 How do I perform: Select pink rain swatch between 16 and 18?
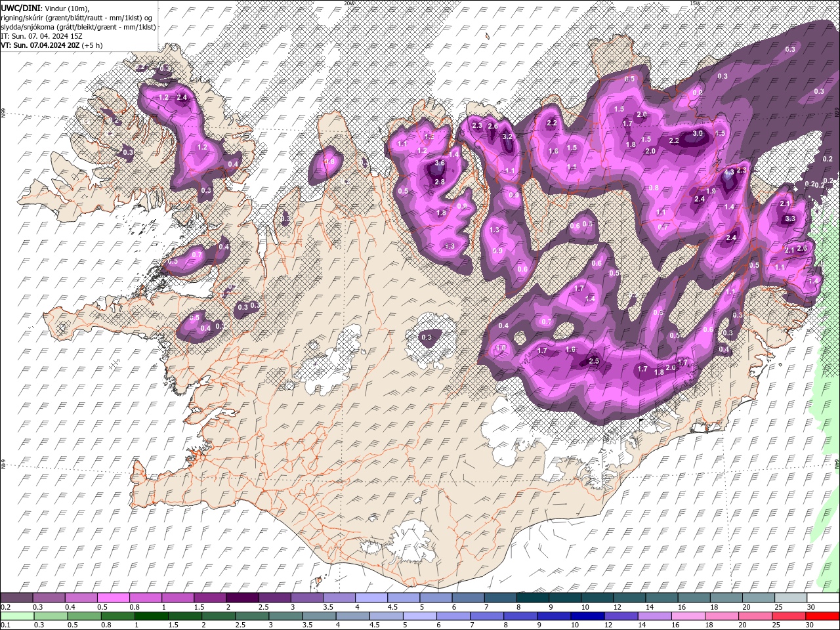pyautogui.click(x=688, y=616)
